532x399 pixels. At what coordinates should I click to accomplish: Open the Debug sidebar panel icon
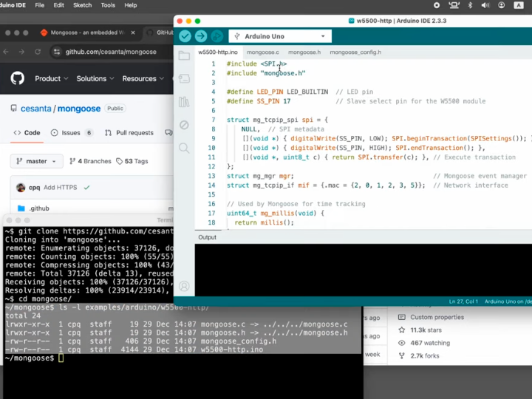(184, 125)
